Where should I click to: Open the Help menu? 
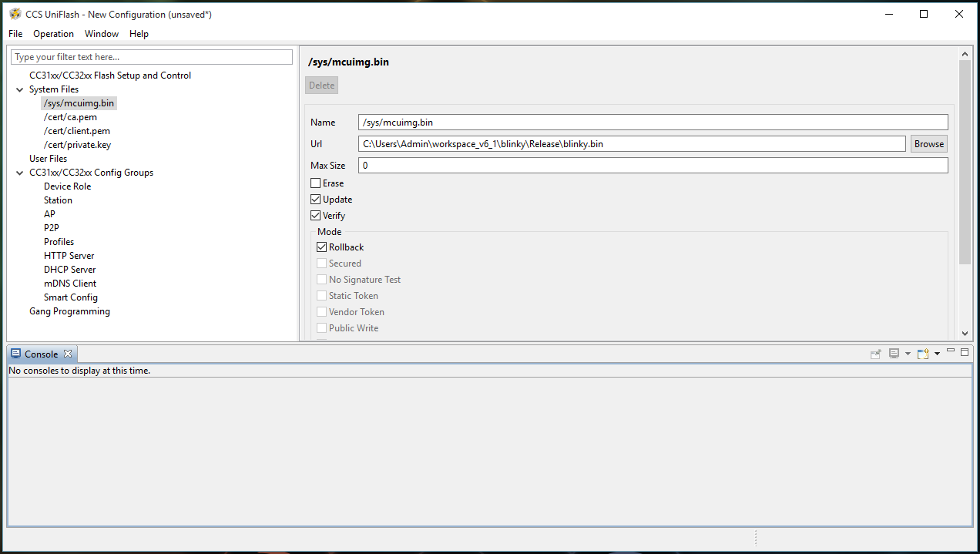(x=139, y=34)
